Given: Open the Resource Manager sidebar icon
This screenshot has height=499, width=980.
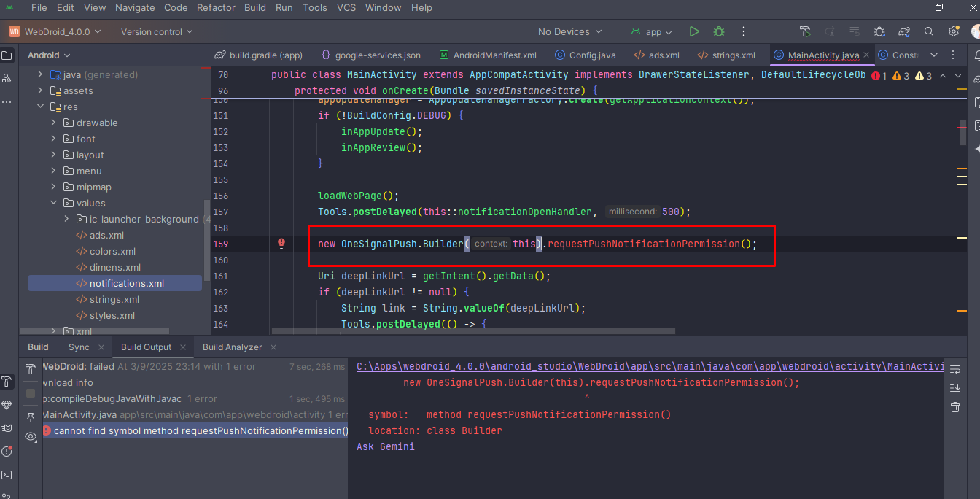Looking at the screenshot, I should (x=7, y=78).
